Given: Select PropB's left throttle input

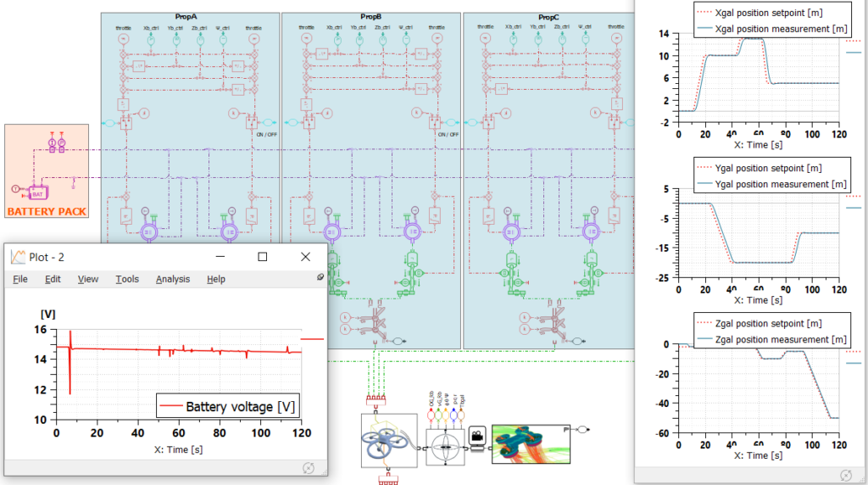Looking at the screenshot, I should pos(306,38).
